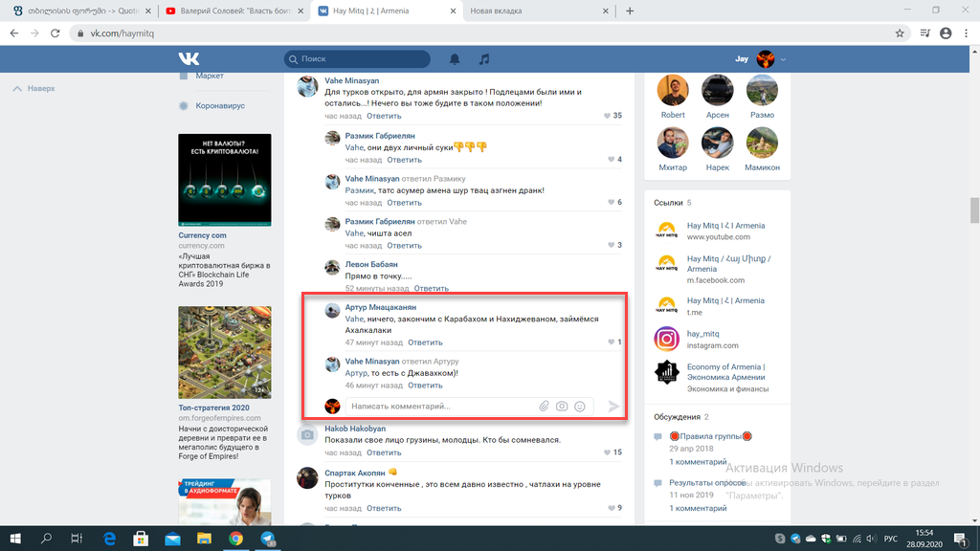Like Спартак Акопян's comment
The width and height of the screenshot is (980, 551).
point(611,507)
